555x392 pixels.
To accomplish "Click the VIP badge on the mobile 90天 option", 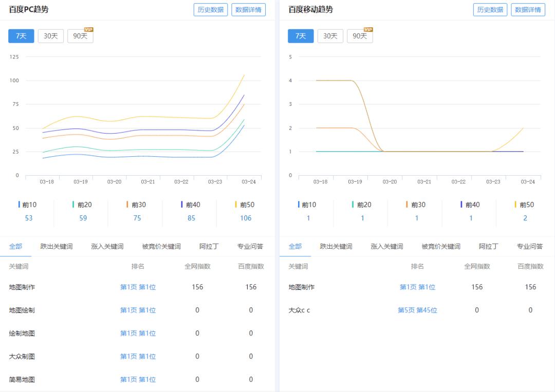I will tap(367, 29).
